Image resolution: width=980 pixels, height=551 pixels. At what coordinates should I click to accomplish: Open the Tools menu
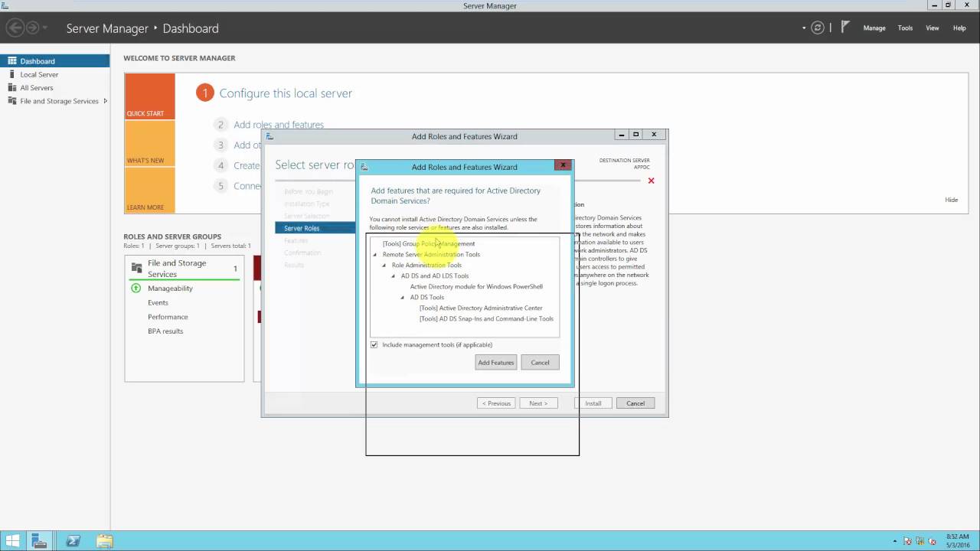[x=905, y=28]
